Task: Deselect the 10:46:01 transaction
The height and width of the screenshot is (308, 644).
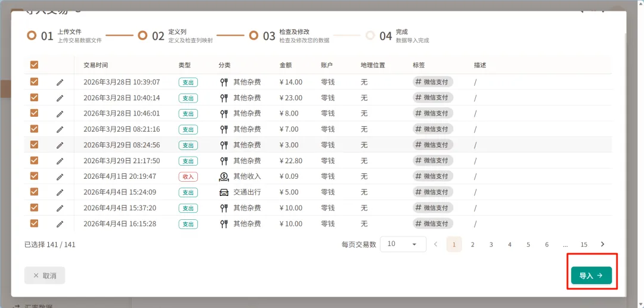Action: coord(35,113)
